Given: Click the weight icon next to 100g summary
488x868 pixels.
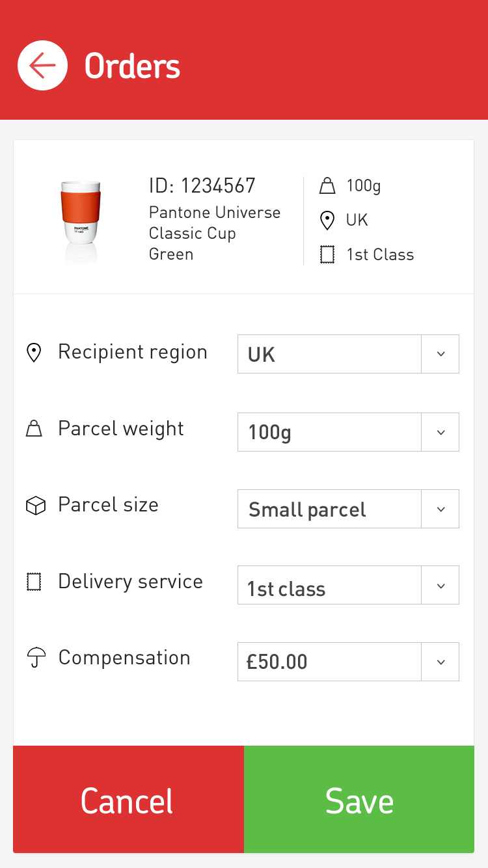Looking at the screenshot, I should pos(327,187).
